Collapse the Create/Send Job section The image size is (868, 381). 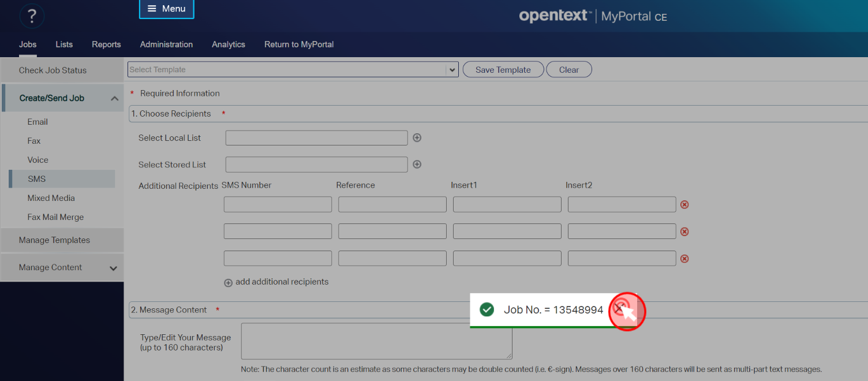114,99
